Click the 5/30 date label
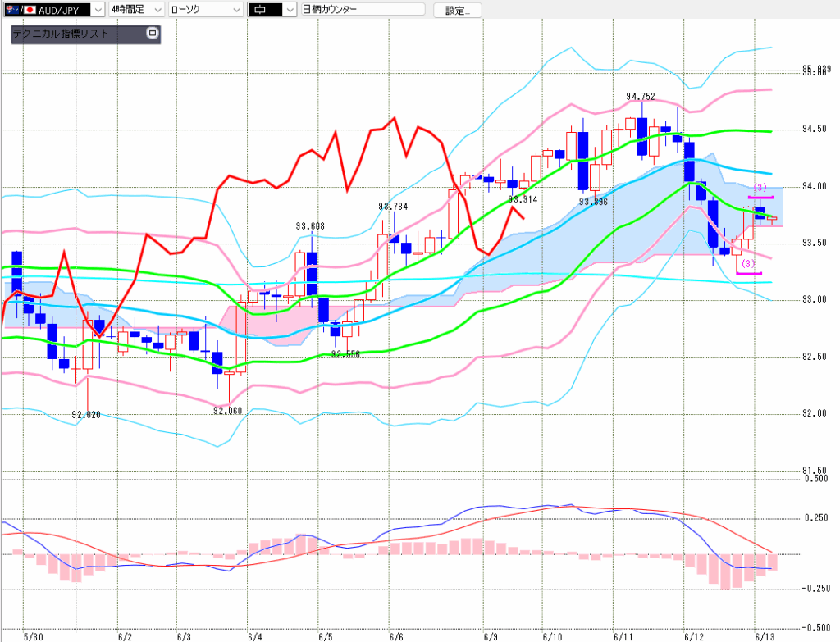Viewport: 840px width, 642px height. [34, 636]
